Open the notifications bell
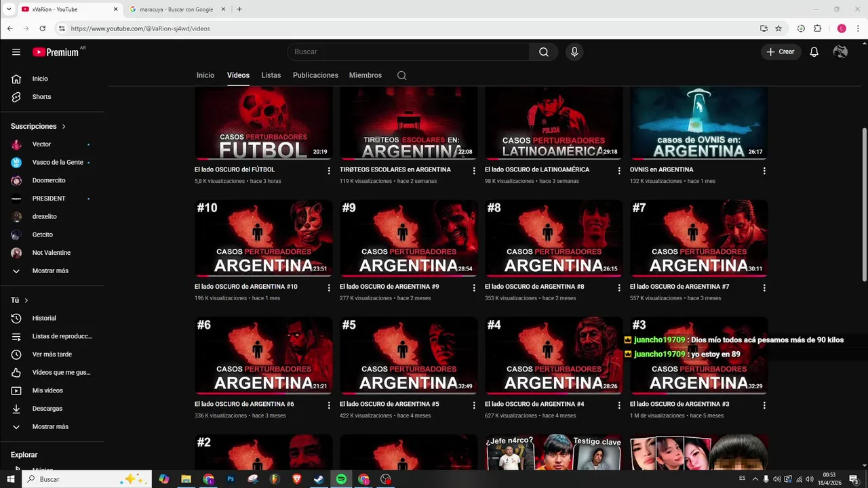868x488 pixels. [x=814, y=52]
